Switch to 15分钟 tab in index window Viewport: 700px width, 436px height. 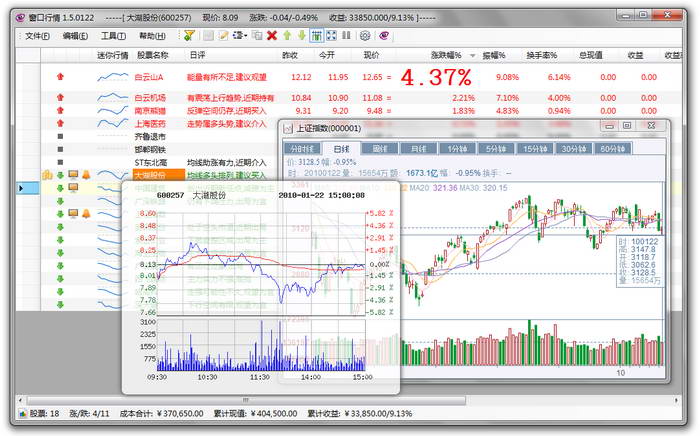pyautogui.click(x=535, y=149)
